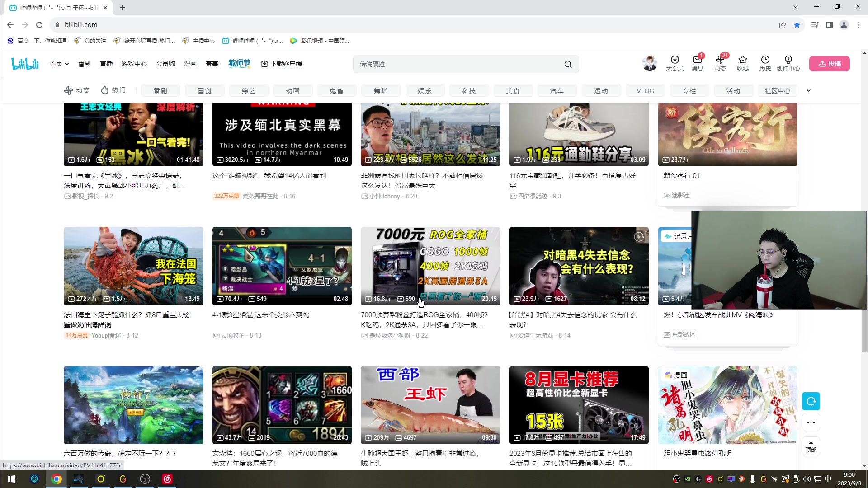Open 西部王虾 video thumbnail
Image resolution: width=868 pixels, height=488 pixels.
[x=430, y=405]
